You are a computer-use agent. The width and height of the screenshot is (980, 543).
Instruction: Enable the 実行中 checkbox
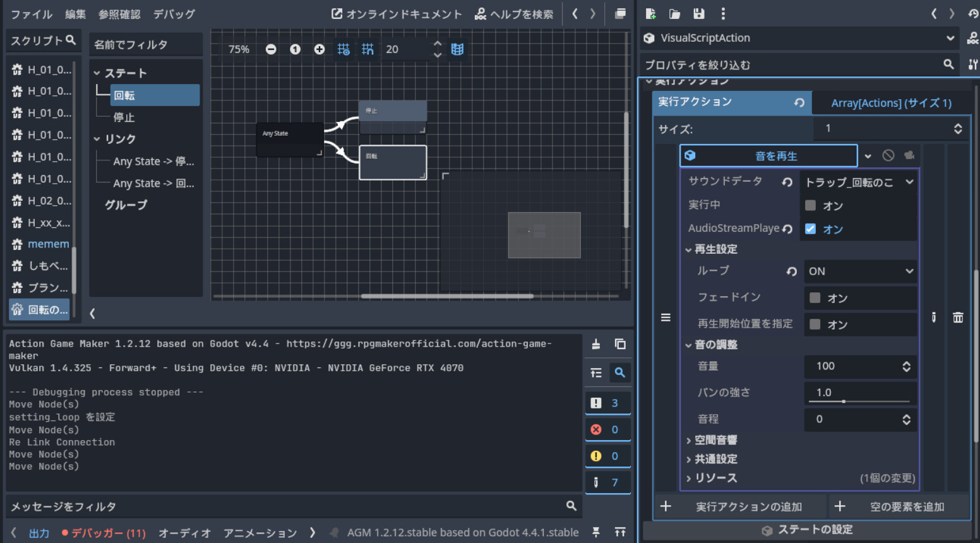pos(811,205)
